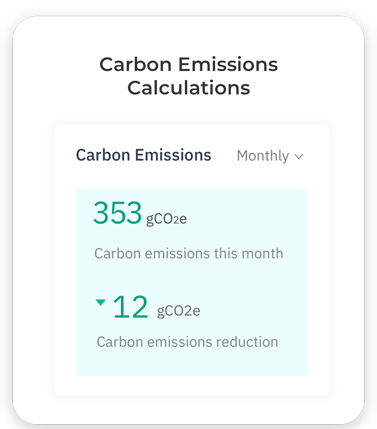Click the 'Carbon emissions reduction' label
This screenshot has height=429, width=377.
pos(187,342)
